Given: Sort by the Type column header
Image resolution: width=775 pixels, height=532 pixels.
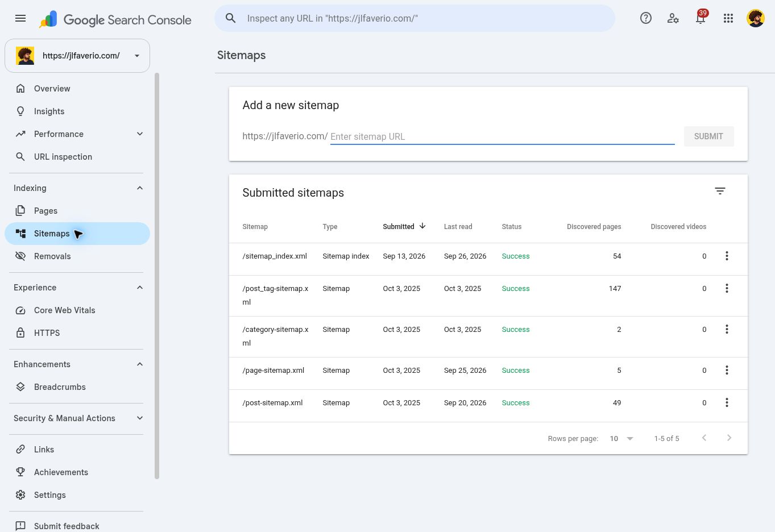Looking at the screenshot, I should [x=330, y=227].
